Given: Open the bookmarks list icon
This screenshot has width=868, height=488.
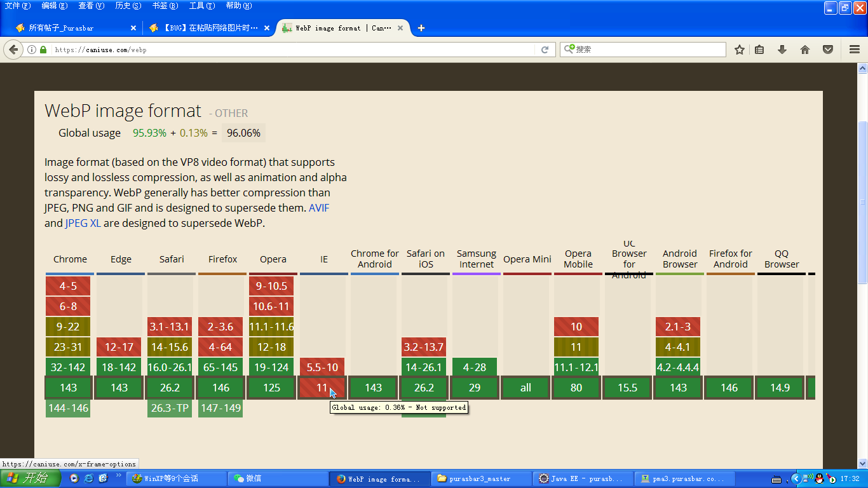Looking at the screenshot, I should click(x=759, y=50).
